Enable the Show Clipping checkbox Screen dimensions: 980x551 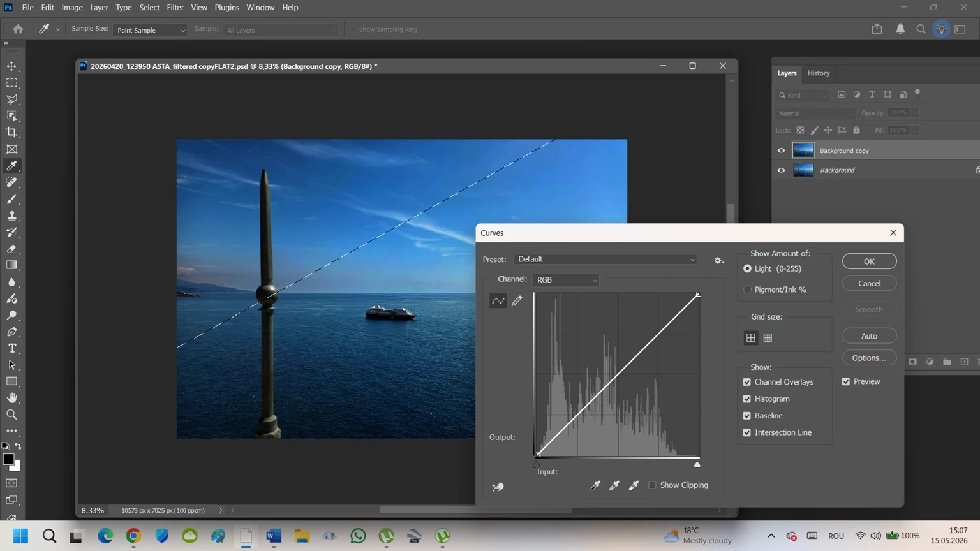pos(652,485)
